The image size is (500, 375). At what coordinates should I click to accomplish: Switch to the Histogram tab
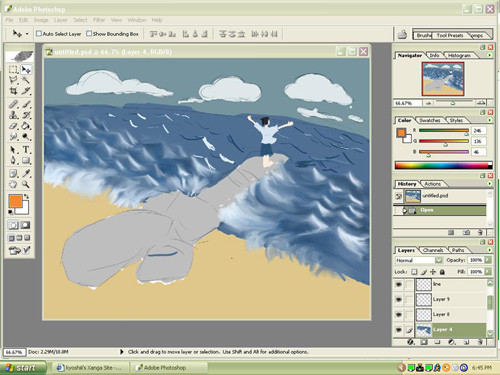coord(459,55)
